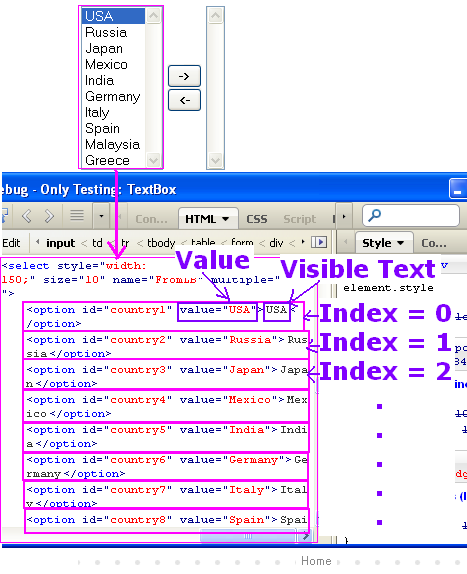
Task: Switch to the CSS tab
Action: point(257,219)
